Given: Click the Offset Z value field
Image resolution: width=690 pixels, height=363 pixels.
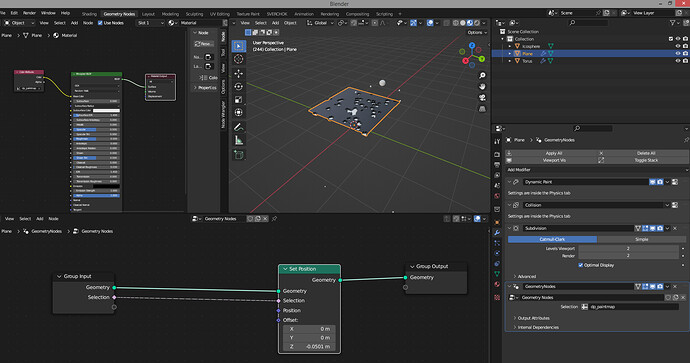Looking at the screenshot, I should pos(309,347).
